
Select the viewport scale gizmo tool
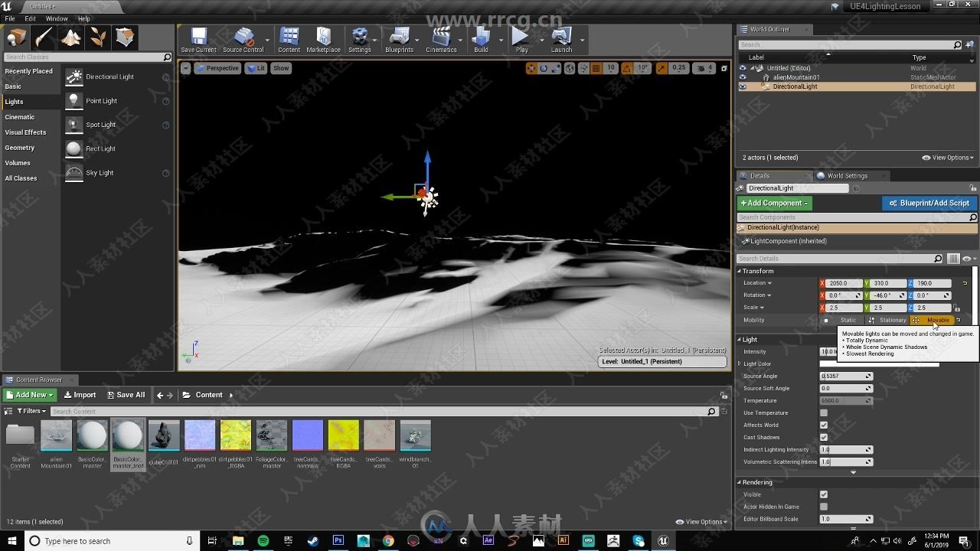(x=556, y=68)
